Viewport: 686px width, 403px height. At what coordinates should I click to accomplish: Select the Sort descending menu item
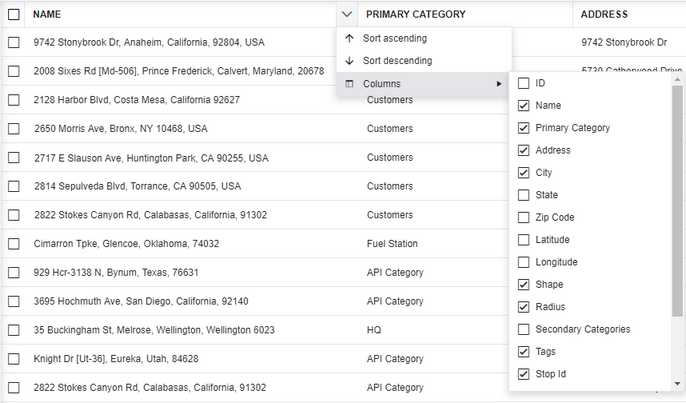point(397,61)
